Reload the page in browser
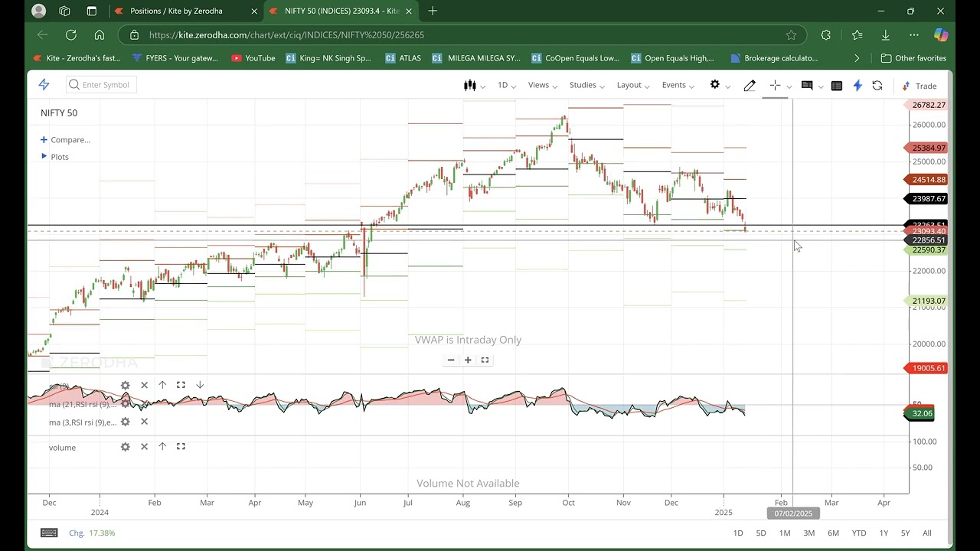The width and height of the screenshot is (980, 551). 71,35
